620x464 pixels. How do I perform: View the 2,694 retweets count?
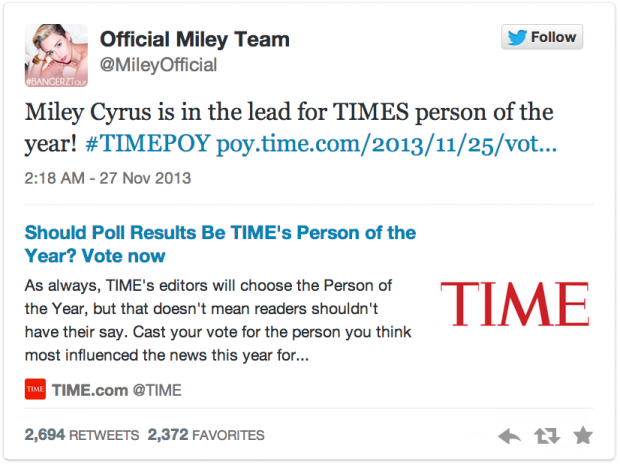click(82, 435)
